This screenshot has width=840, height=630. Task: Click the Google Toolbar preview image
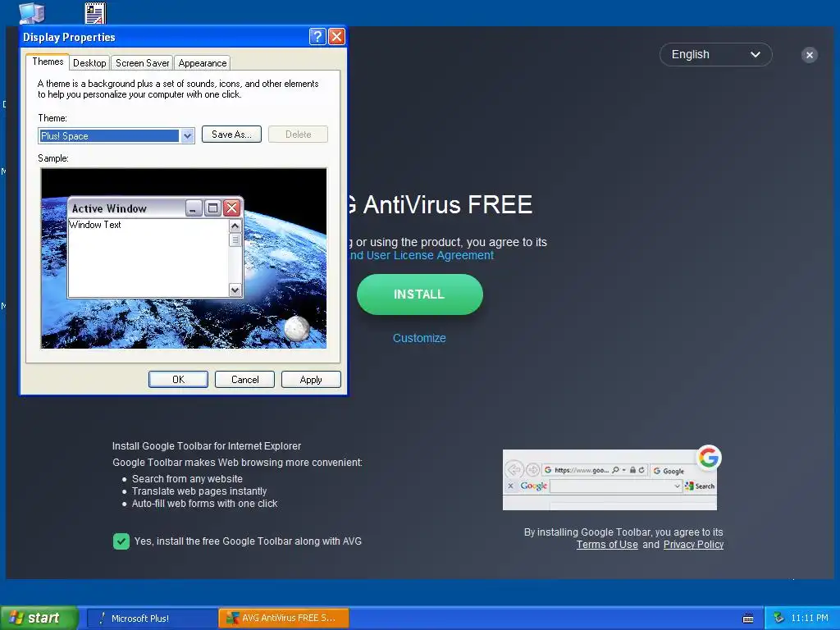point(609,479)
